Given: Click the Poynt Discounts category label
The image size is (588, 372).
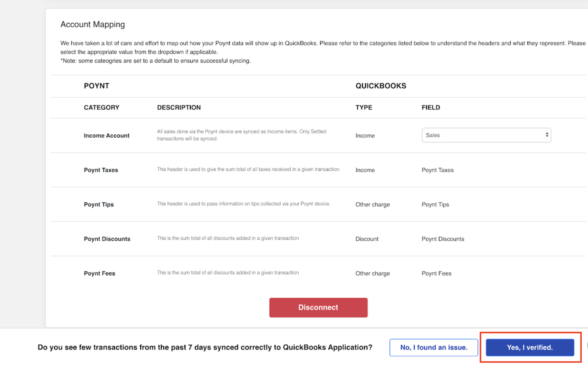Looking at the screenshot, I should click(107, 239).
